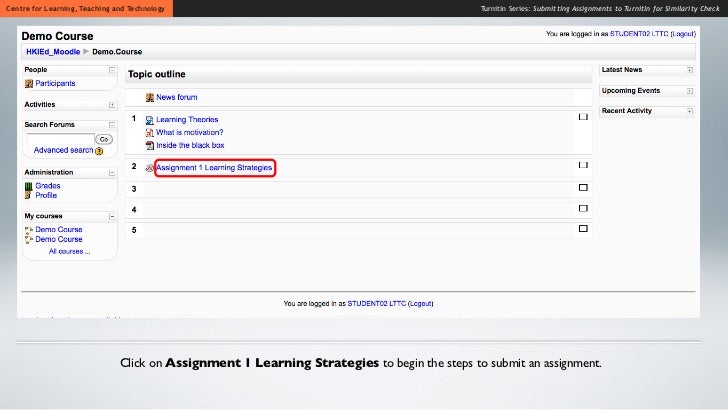Click the Learning Theories resource icon

click(x=150, y=120)
